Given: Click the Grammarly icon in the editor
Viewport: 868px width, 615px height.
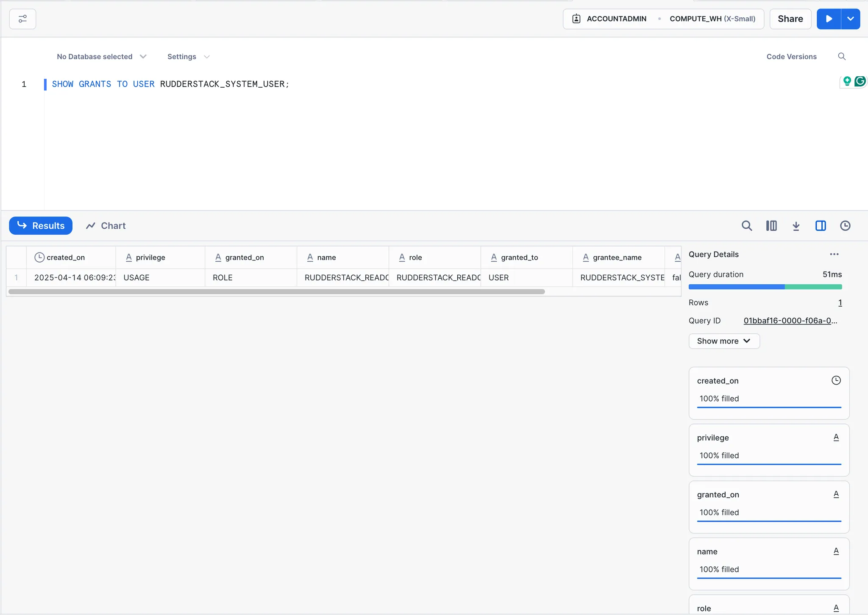Looking at the screenshot, I should pos(860,81).
